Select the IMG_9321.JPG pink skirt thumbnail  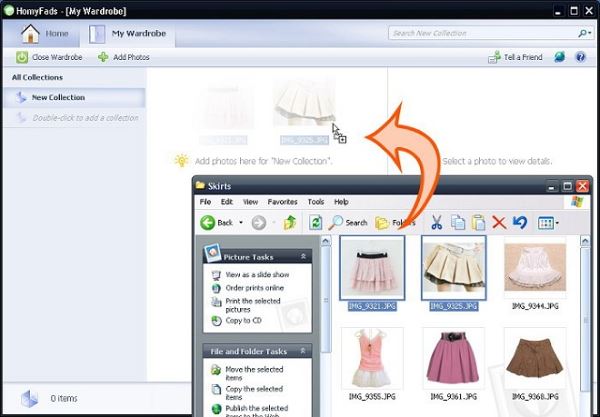pyautogui.click(x=372, y=268)
